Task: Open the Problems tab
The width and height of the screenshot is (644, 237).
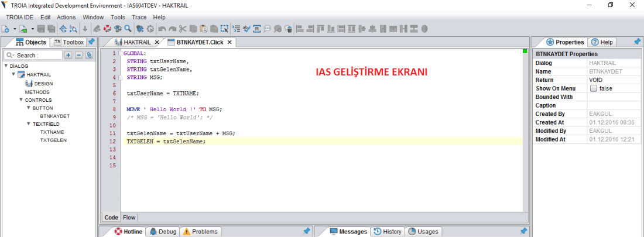Action: point(201,232)
